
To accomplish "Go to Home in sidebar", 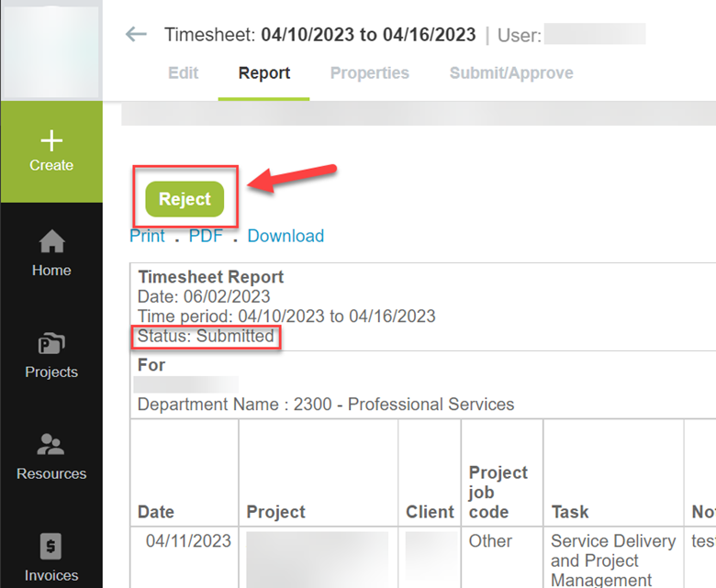I will [51, 253].
